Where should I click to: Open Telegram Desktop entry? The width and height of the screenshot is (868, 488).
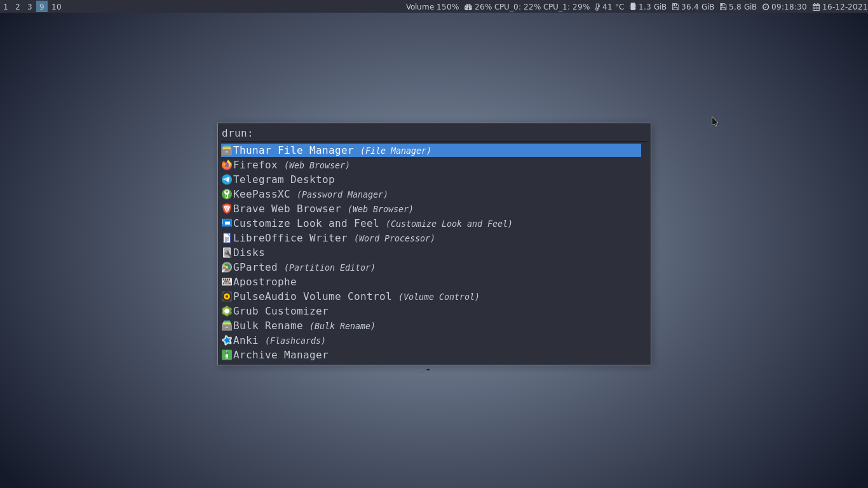click(431, 180)
